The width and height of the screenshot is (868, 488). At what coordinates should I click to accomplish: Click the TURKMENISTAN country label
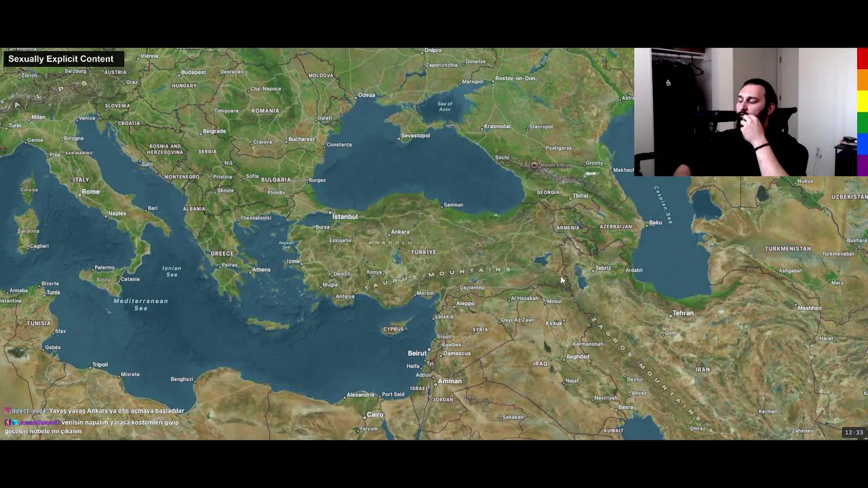[788, 249]
